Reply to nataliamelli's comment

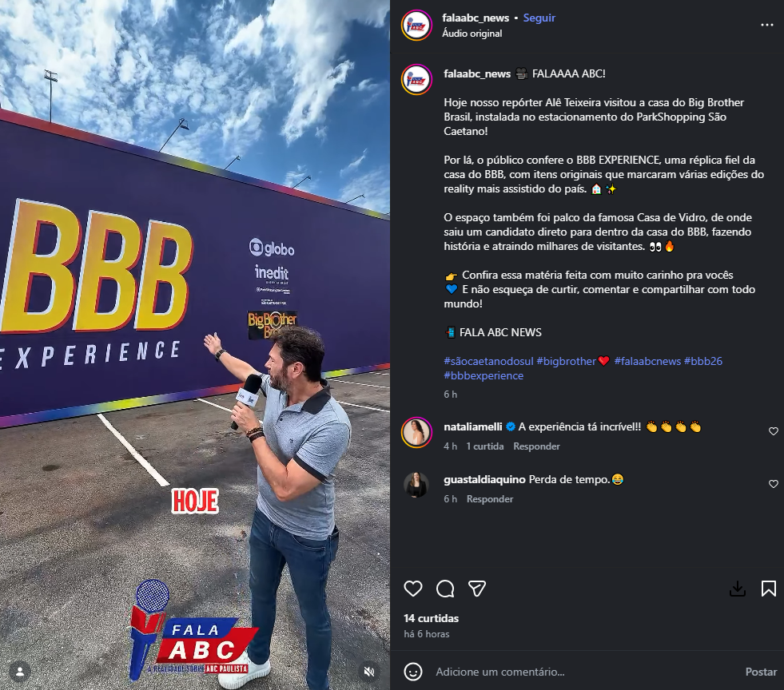pyautogui.click(x=536, y=446)
